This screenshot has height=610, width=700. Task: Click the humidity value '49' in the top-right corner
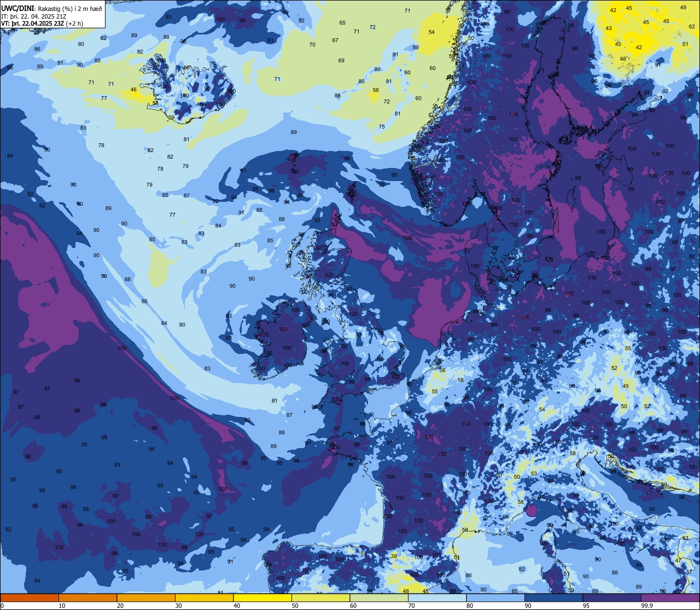click(683, 7)
